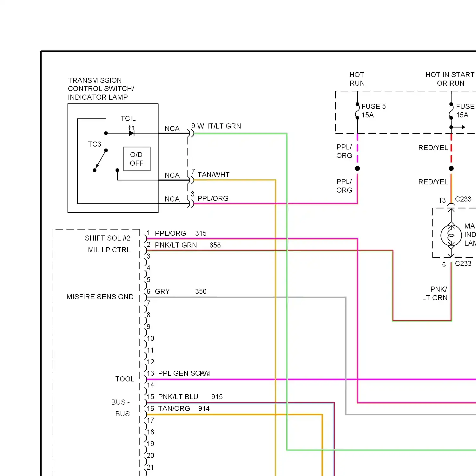Click the NCA label on the TAN/WHT line
The width and height of the screenshot is (476, 476).
(x=172, y=175)
